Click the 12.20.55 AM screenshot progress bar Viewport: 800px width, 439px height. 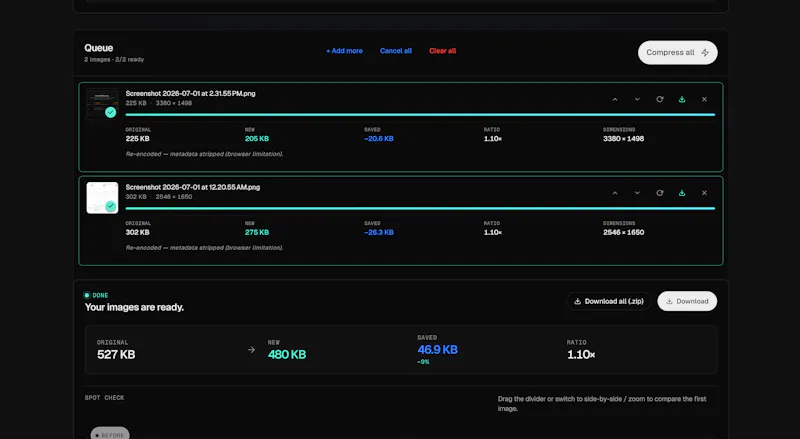point(420,208)
